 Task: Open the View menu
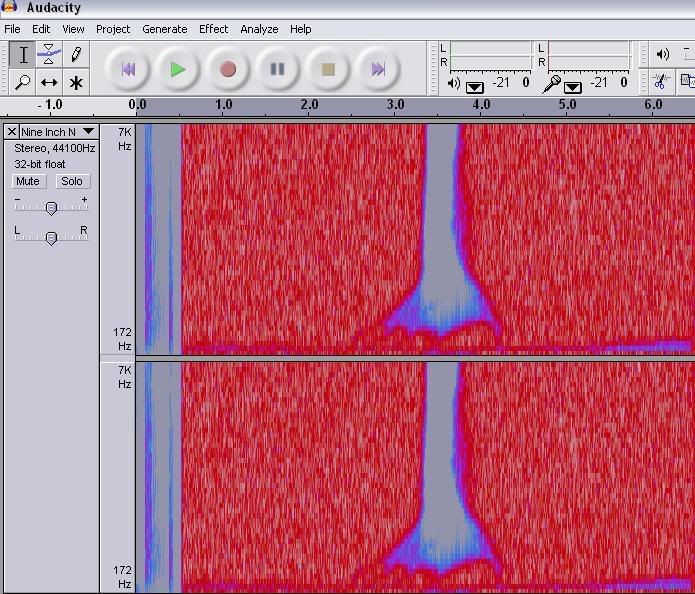click(x=73, y=29)
